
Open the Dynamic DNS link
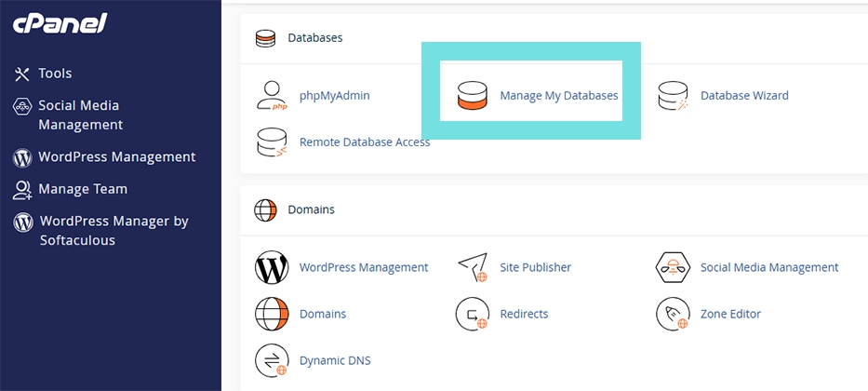click(335, 360)
